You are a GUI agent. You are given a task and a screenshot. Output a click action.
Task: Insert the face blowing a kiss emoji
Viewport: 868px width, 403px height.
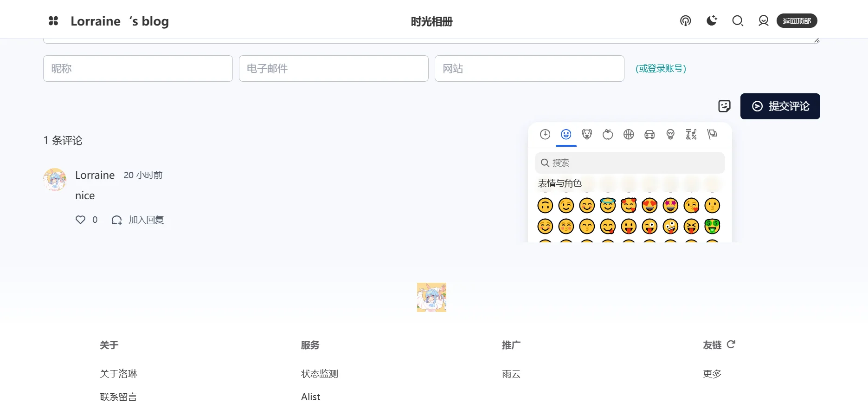(x=691, y=205)
